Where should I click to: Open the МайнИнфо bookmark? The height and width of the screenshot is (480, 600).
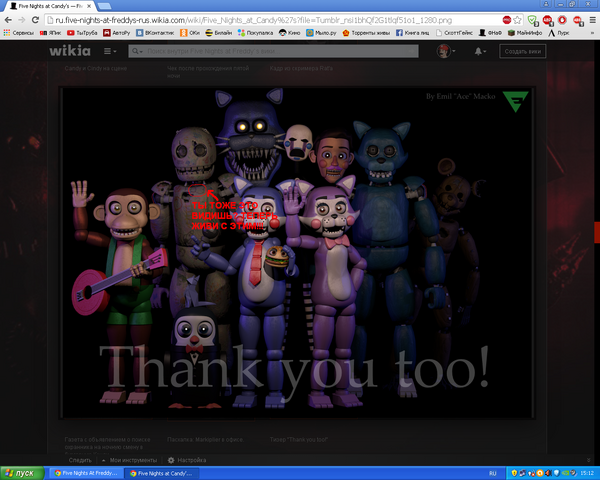tap(525, 33)
